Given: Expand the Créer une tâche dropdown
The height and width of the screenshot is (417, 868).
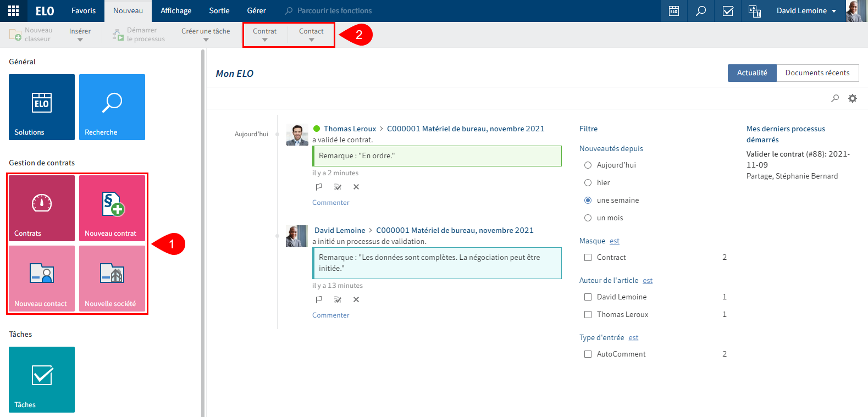Looking at the screenshot, I should coord(206,35).
